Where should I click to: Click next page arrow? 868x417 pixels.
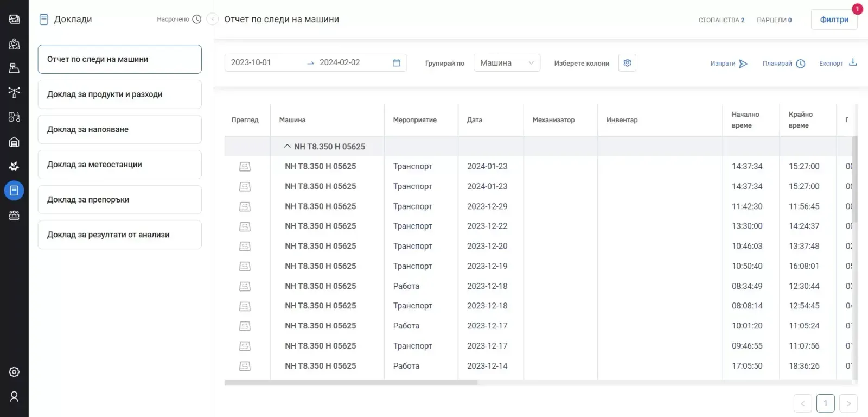(848, 403)
